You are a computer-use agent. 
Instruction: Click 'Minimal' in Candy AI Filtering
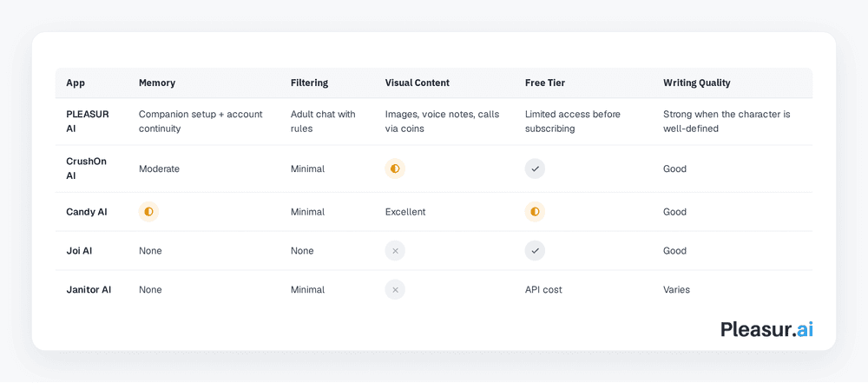coord(308,212)
